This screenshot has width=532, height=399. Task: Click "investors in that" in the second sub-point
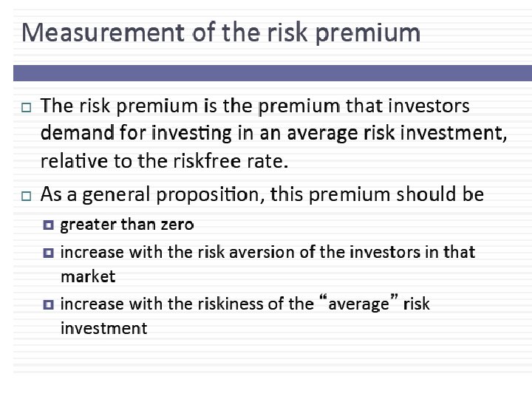point(415,252)
